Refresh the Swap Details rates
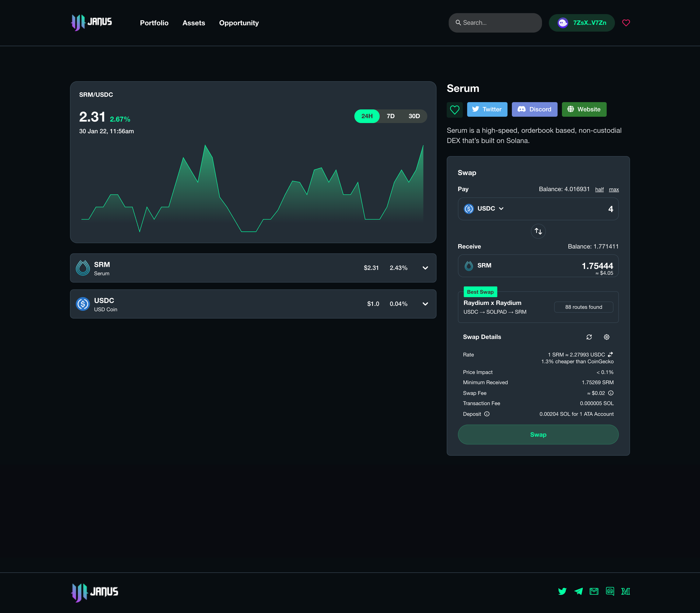The image size is (700, 613). [589, 337]
